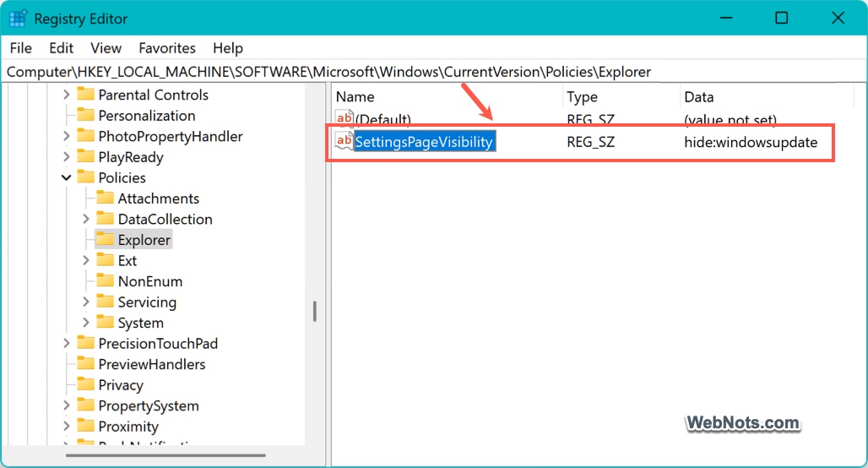Click the NonEnum folder icon
This screenshot has width=868, height=468.
point(105,280)
